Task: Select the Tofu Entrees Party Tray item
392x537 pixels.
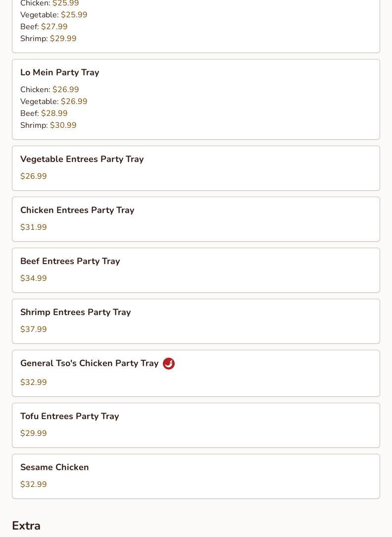Action: click(x=70, y=416)
